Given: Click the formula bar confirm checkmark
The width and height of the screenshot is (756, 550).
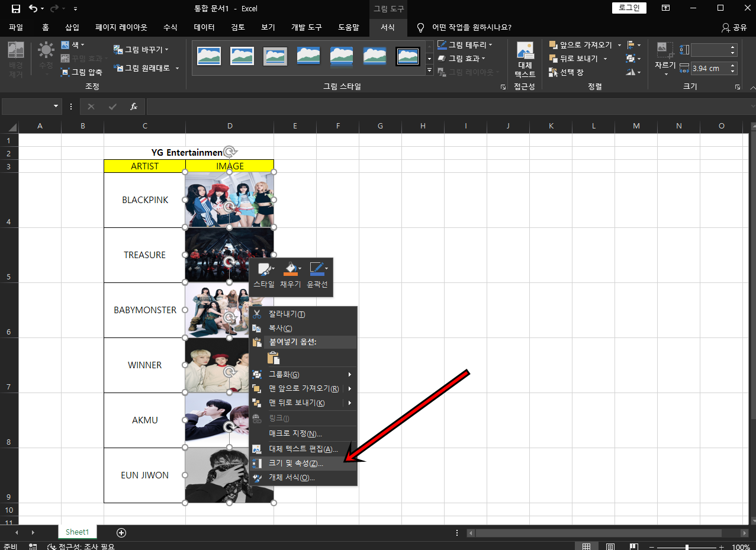Looking at the screenshot, I should pyautogui.click(x=112, y=107).
